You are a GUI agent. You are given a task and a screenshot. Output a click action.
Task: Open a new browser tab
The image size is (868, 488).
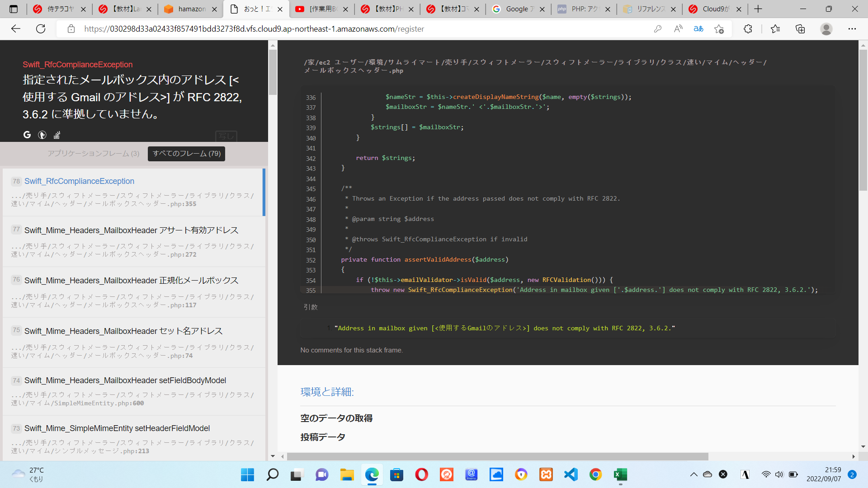[x=758, y=9]
